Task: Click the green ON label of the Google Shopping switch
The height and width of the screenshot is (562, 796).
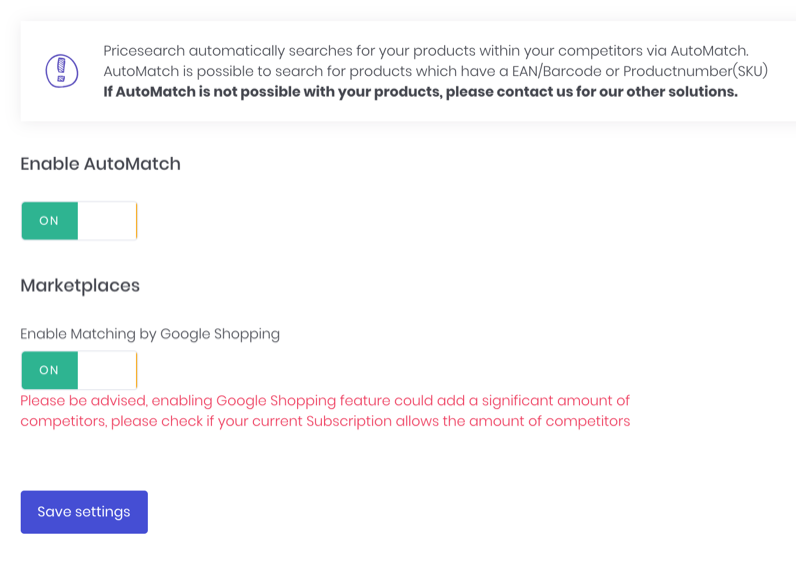Action: (49, 370)
